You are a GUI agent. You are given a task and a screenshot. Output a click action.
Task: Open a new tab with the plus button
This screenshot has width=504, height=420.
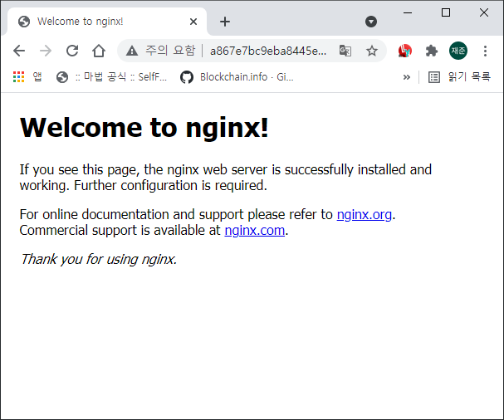pyautogui.click(x=225, y=22)
